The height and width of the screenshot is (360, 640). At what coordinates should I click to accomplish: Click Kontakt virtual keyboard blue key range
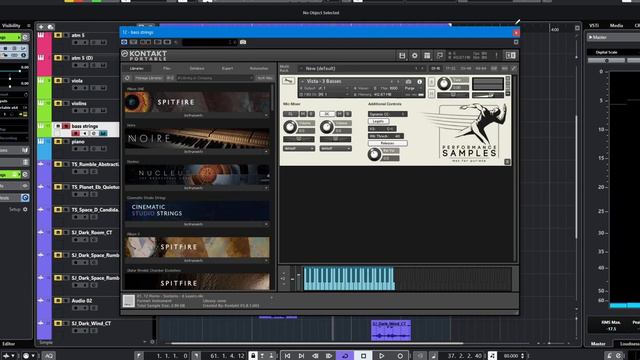point(349,279)
